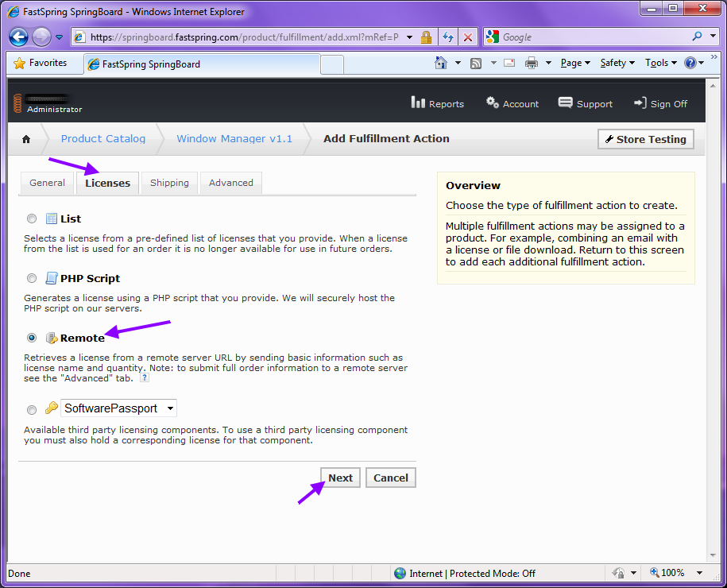Go to the browser Home page icon
Screen dimensions: 727x588
click(441, 63)
